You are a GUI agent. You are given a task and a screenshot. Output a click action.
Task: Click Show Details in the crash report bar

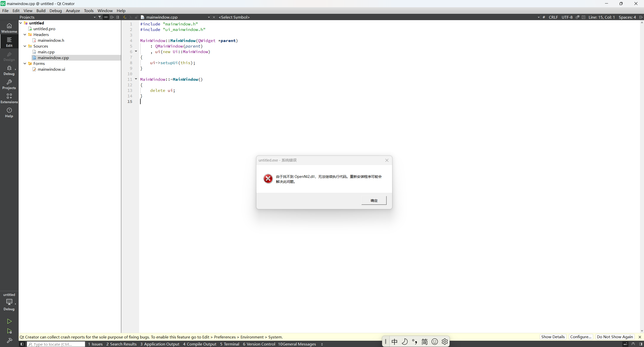[x=553, y=337]
